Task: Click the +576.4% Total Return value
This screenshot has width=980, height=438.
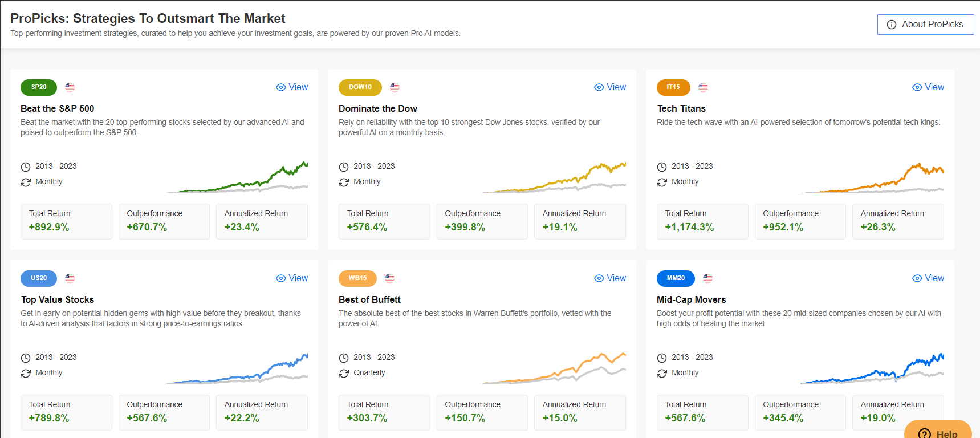Action: [x=367, y=227]
